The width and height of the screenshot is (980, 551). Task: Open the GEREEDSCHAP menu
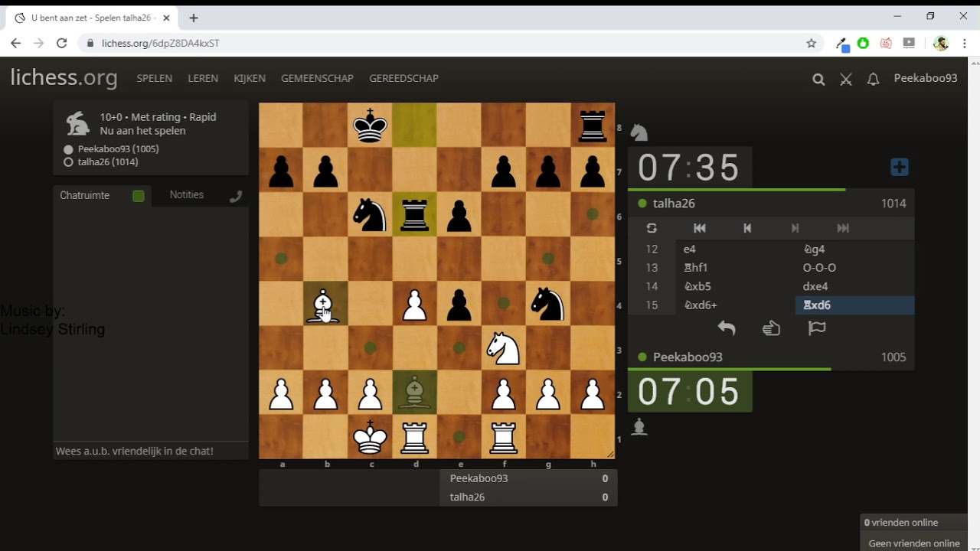(403, 78)
